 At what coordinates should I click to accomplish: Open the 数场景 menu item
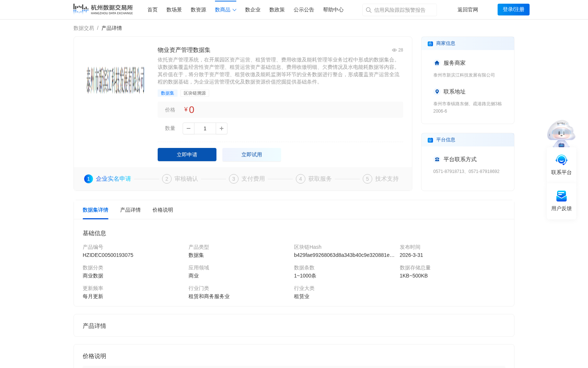pos(174,10)
